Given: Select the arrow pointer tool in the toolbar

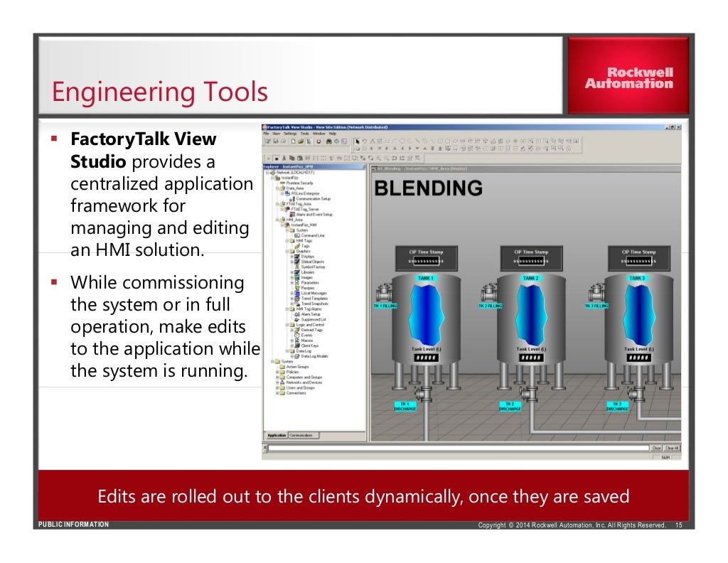Looking at the screenshot, I should (x=358, y=141).
